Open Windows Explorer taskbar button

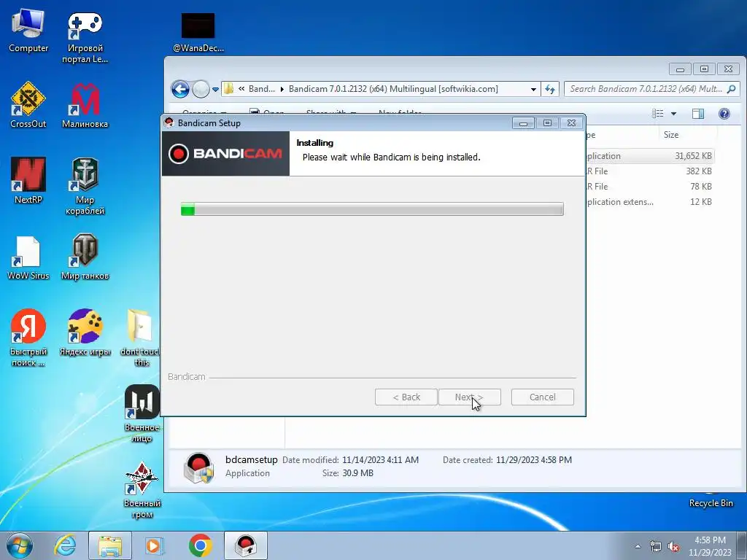click(110, 545)
